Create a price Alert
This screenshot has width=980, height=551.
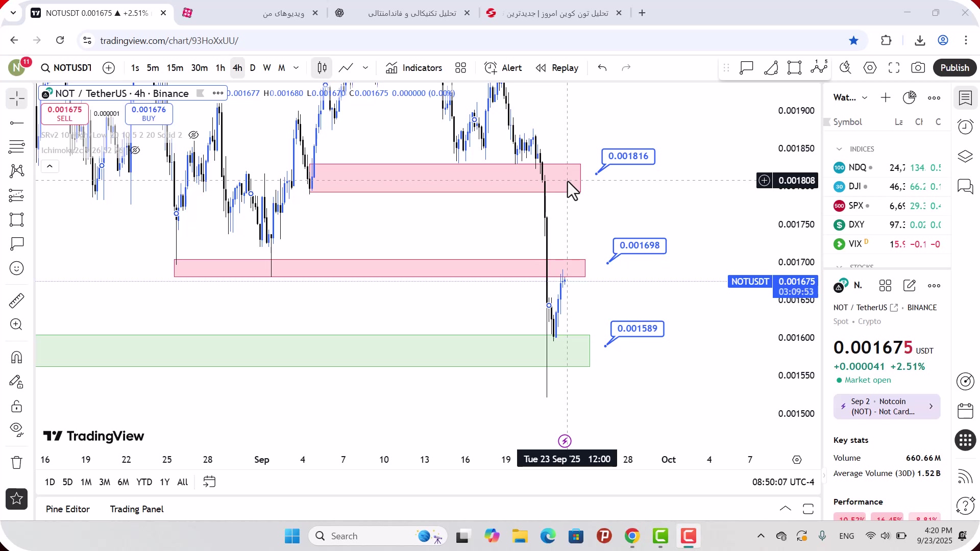coord(503,68)
